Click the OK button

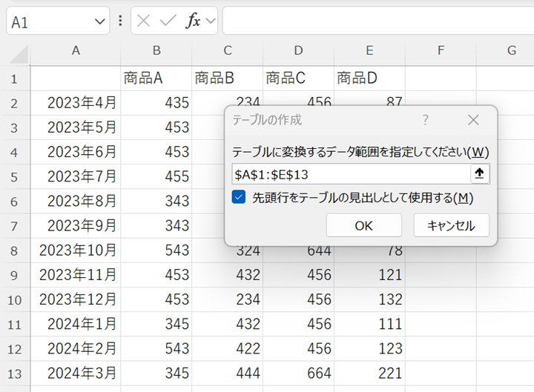click(363, 225)
